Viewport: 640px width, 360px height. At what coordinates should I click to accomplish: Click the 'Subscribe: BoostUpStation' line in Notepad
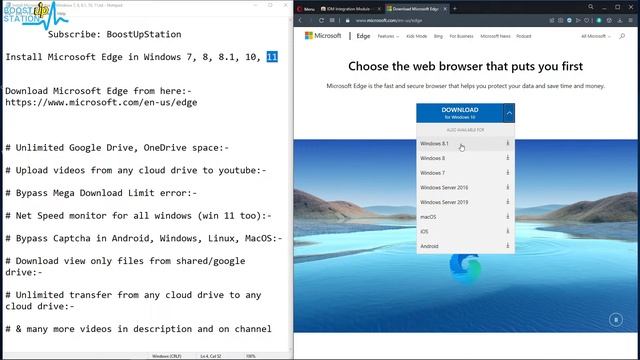[x=115, y=34]
